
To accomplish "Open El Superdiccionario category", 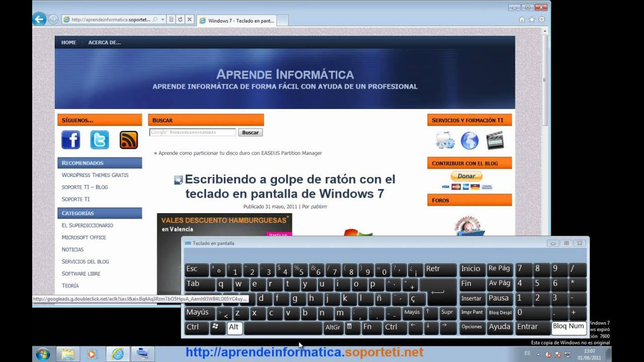I will pos(88,225).
